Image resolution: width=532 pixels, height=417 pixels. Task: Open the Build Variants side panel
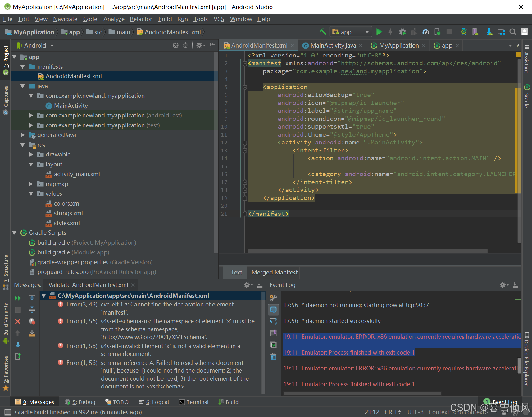6,323
